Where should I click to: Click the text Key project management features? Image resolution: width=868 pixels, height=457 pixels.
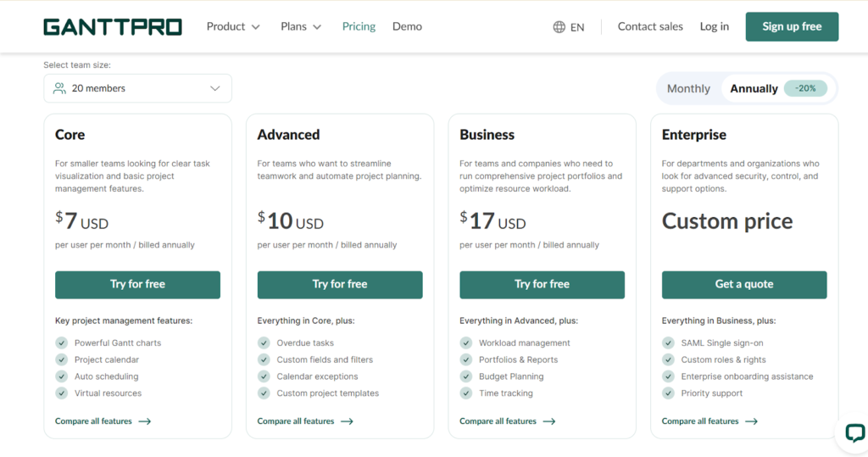coord(124,320)
